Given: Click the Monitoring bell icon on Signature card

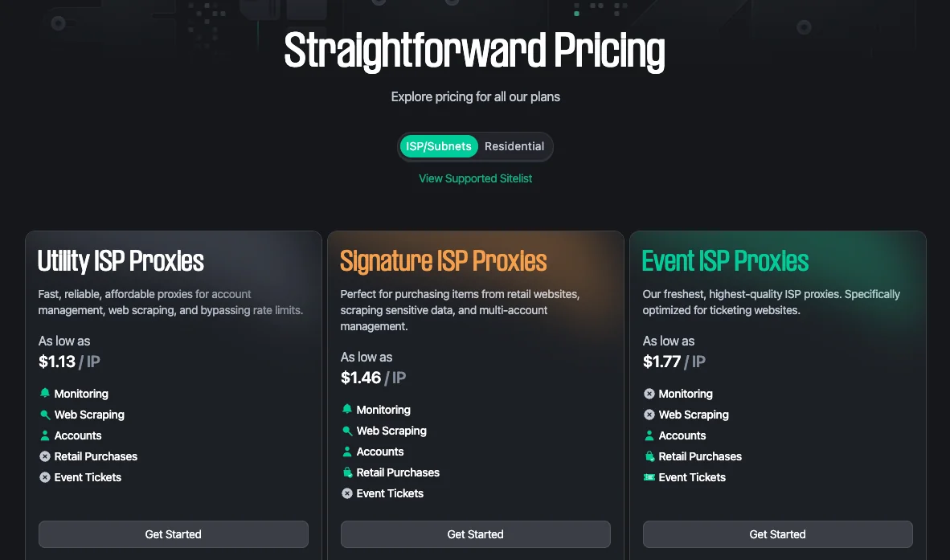Looking at the screenshot, I should (x=347, y=410).
